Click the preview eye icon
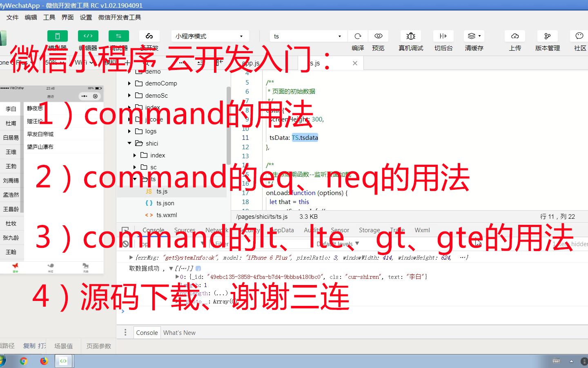 click(x=379, y=36)
